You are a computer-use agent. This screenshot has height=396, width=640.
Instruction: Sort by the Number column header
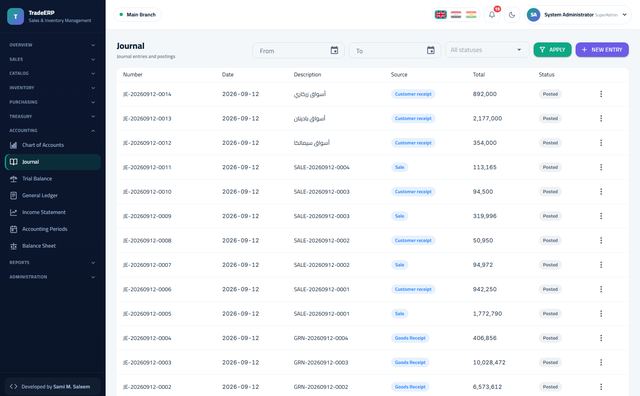tap(133, 74)
